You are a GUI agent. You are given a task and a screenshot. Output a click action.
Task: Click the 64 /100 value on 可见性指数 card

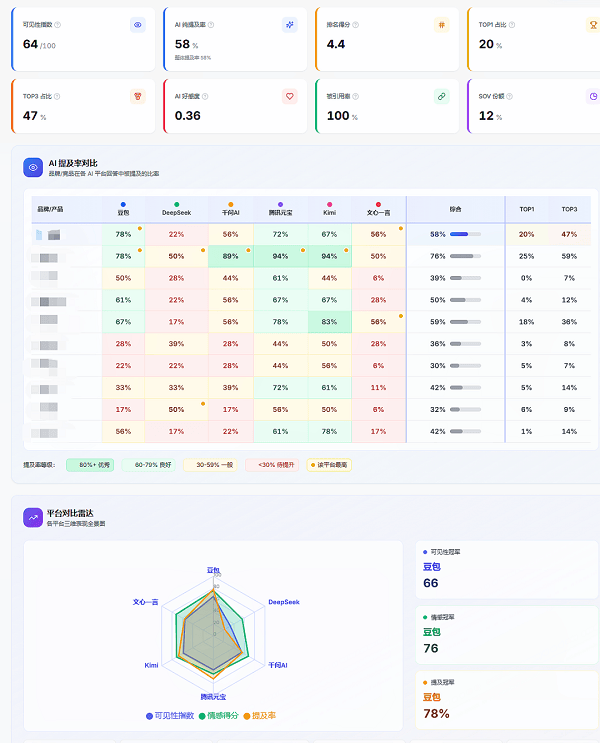39,45
